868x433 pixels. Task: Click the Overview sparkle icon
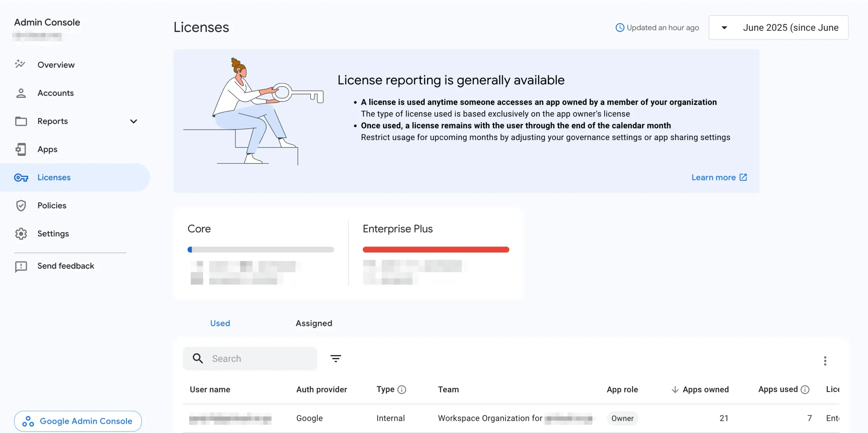(x=20, y=64)
